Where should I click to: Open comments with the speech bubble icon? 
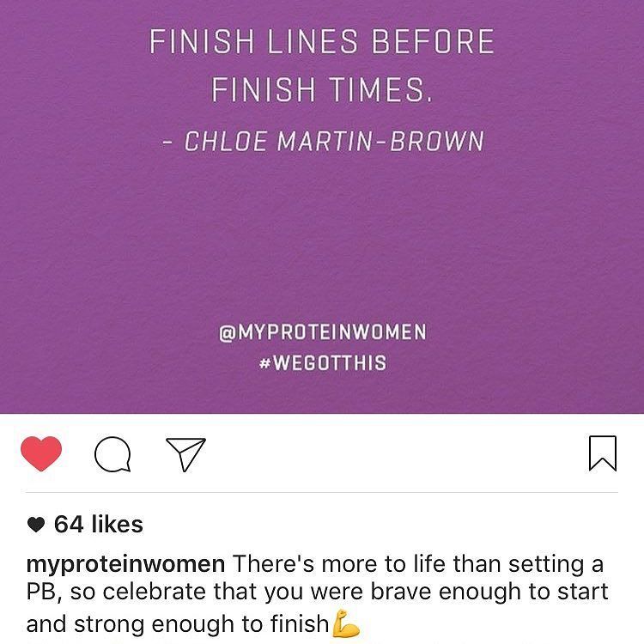coord(112,454)
